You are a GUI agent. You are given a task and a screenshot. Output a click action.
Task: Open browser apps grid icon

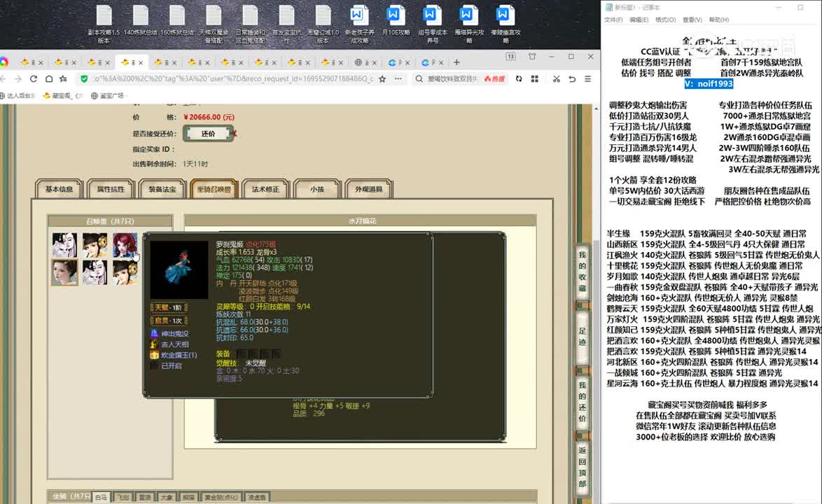535,78
